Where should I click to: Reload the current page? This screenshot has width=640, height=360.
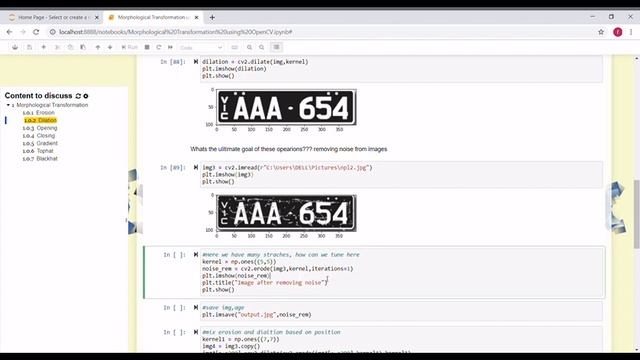pos(36,32)
